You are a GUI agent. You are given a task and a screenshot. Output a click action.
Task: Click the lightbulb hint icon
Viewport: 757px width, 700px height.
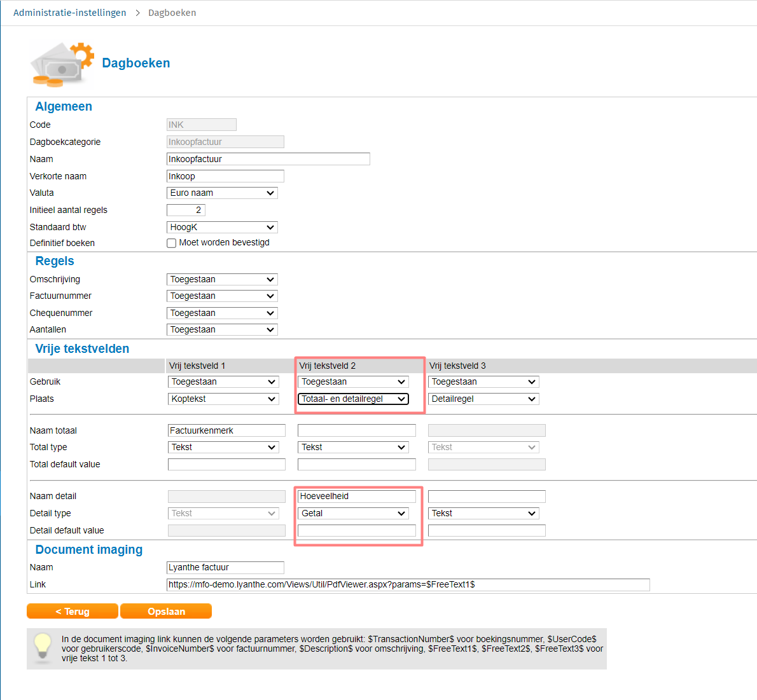click(43, 647)
